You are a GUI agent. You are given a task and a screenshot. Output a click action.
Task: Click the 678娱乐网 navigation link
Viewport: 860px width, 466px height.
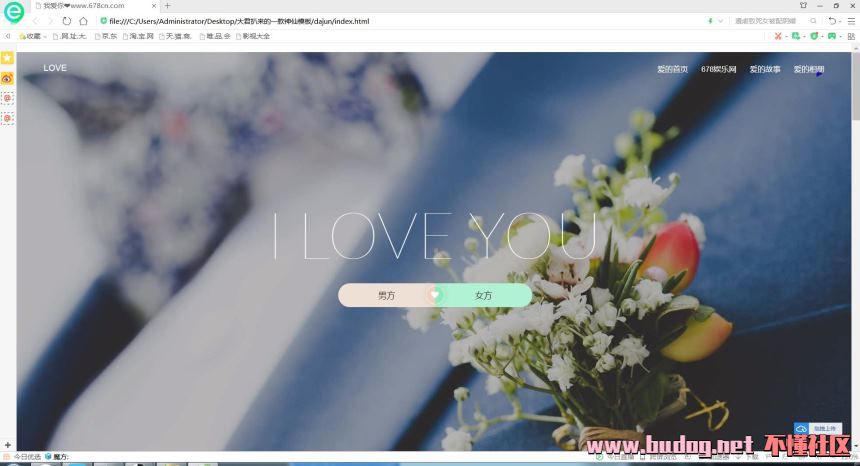tap(718, 69)
